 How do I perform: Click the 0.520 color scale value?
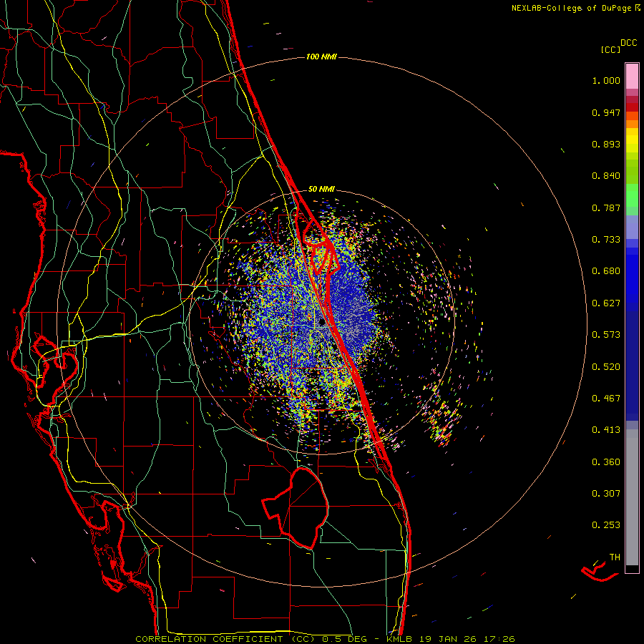(x=606, y=367)
